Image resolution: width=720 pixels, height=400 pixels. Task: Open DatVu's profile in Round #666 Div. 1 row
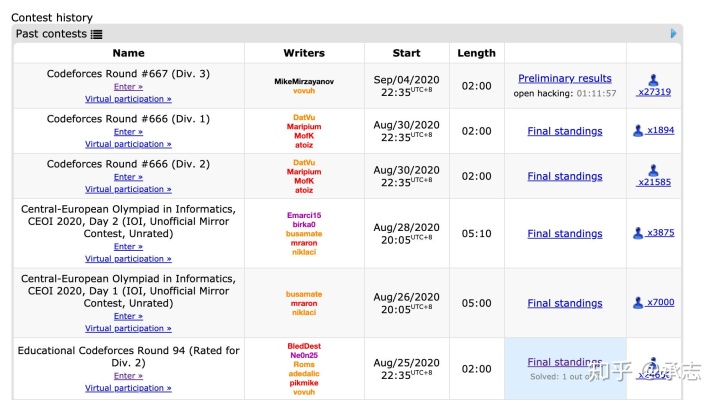pyautogui.click(x=304, y=118)
